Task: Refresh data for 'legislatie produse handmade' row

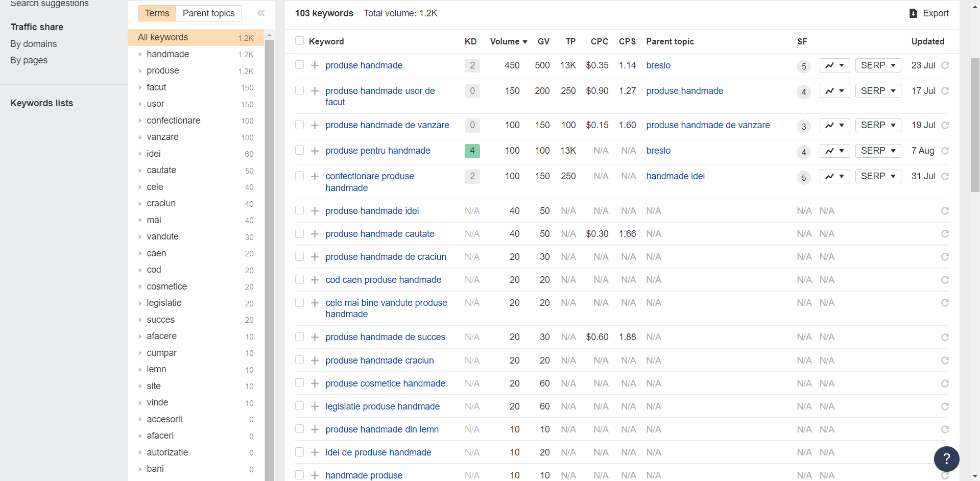Action: (x=945, y=406)
